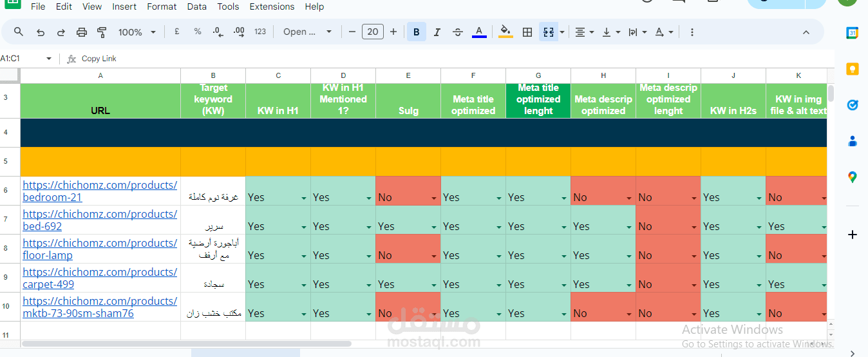868x357 pixels.
Task: Open the View menu
Action: coord(92,6)
